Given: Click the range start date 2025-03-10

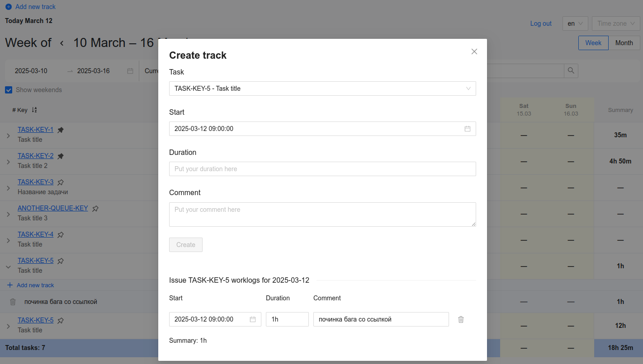Looking at the screenshot, I should (31, 71).
